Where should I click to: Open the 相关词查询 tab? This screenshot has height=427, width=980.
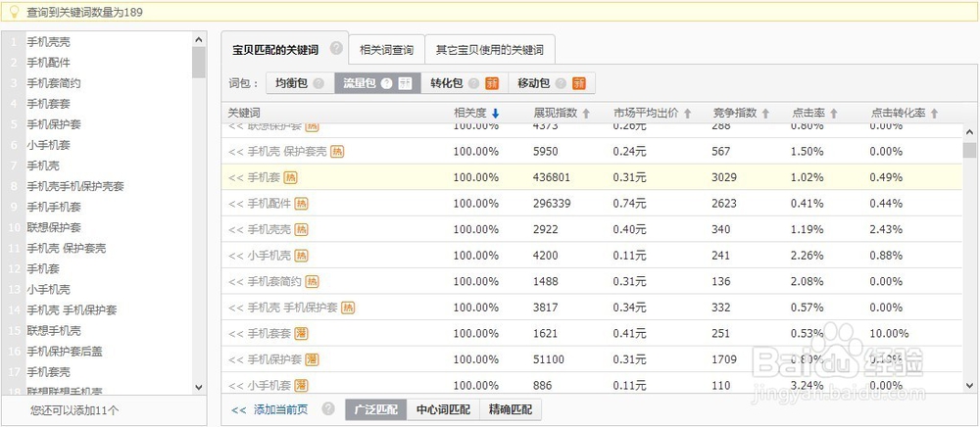coord(387,50)
